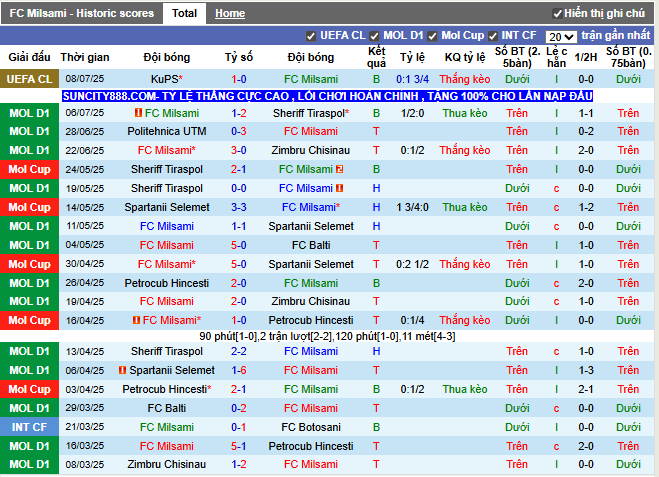This screenshot has height=477, width=659.
Task: Toggle the Mol Cup filter checkbox
Action: tap(432, 37)
